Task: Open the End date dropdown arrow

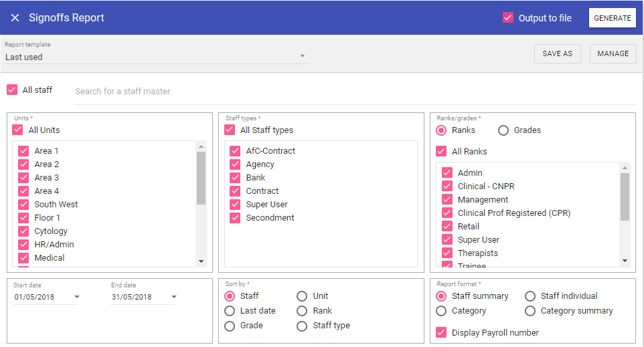Action: pyautogui.click(x=174, y=297)
